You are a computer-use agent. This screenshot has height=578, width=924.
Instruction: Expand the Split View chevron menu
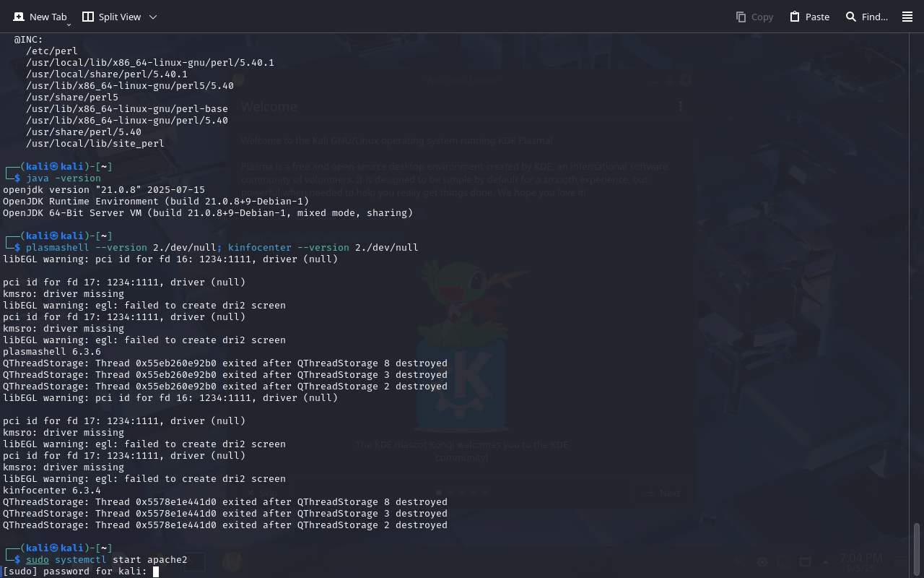click(x=153, y=17)
